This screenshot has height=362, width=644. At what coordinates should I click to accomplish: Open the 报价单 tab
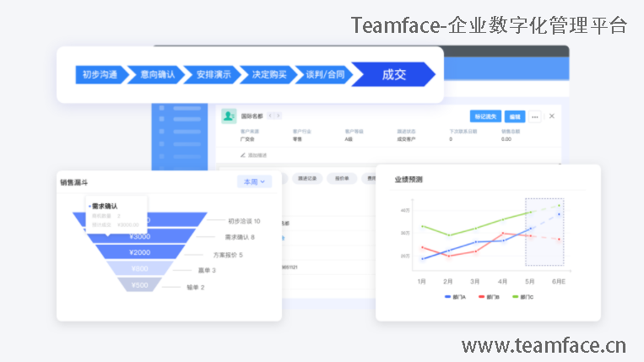pos(342,179)
